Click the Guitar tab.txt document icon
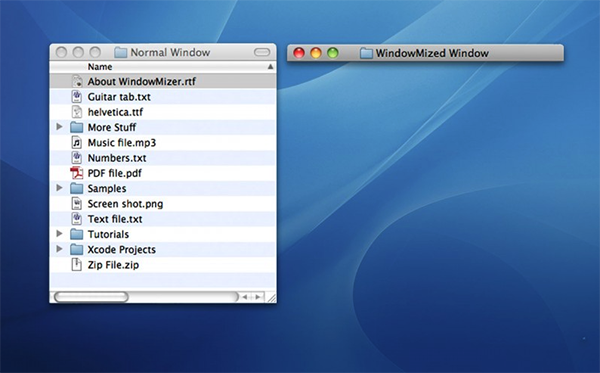Image resolution: width=600 pixels, height=373 pixels. click(77, 96)
